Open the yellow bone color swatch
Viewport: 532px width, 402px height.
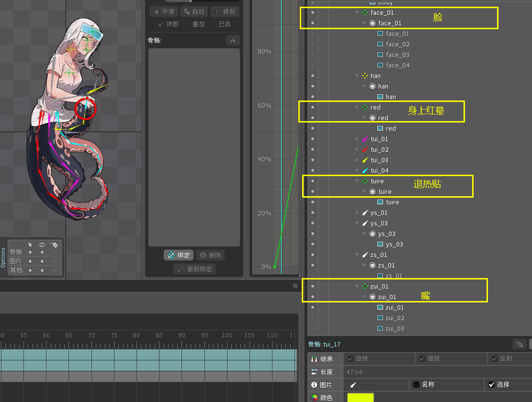[360, 397]
